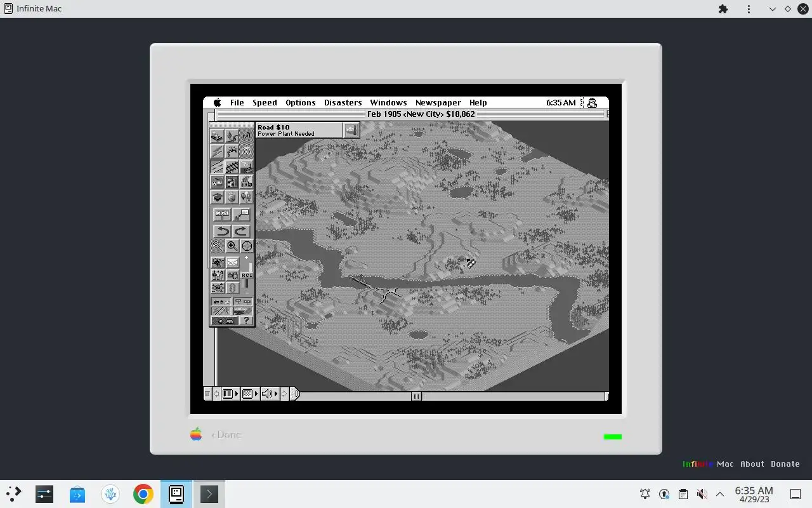The image size is (812, 508).
Task: Select the Industrial zone tool
Action: 246,182
